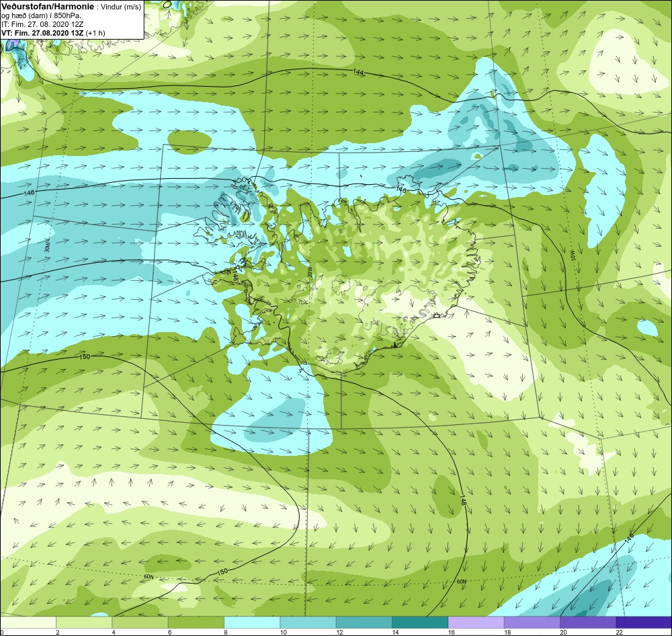Click the 12–14 m/s teal legend color

[364, 622]
